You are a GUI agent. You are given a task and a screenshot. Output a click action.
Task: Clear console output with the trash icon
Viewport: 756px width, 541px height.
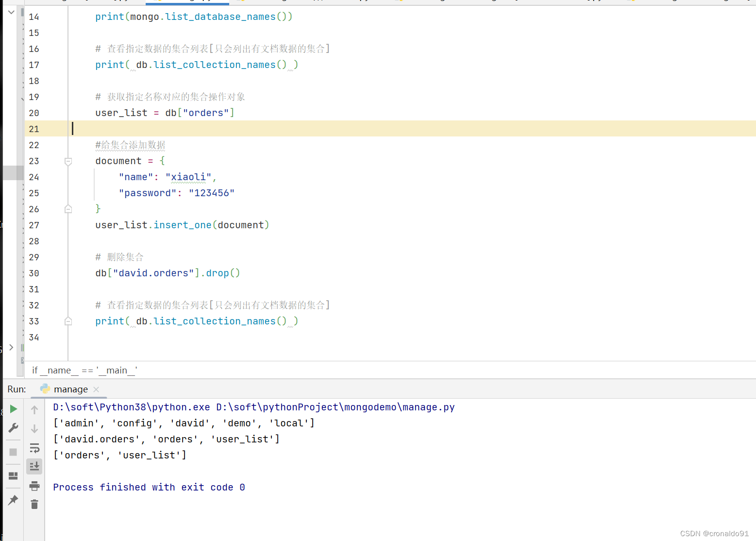click(x=34, y=504)
